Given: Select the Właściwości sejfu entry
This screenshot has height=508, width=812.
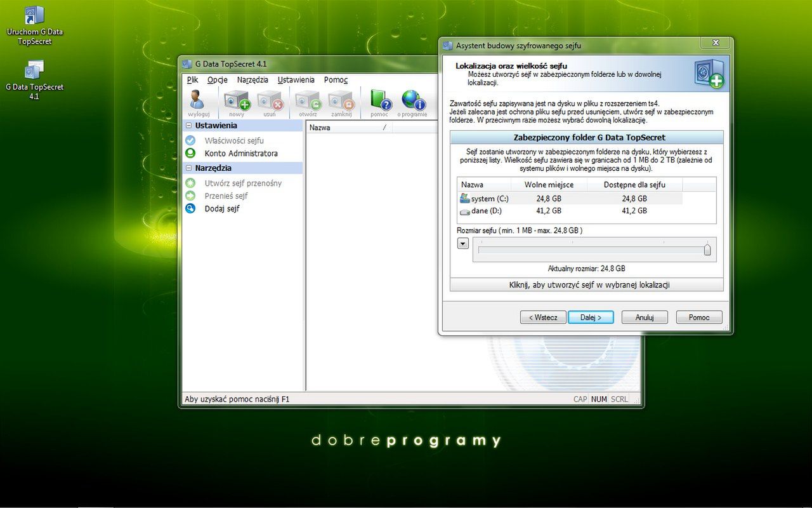Looking at the screenshot, I should coord(234,140).
